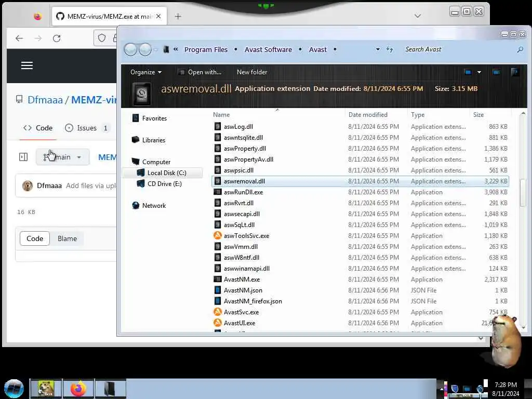This screenshot has height=399, width=532.
Task: Click New folder in Explorer toolbar
Action: [x=252, y=72]
